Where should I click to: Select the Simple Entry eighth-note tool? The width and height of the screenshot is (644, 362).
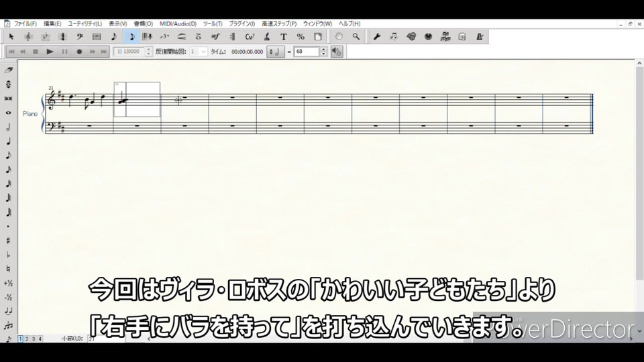tap(114, 37)
